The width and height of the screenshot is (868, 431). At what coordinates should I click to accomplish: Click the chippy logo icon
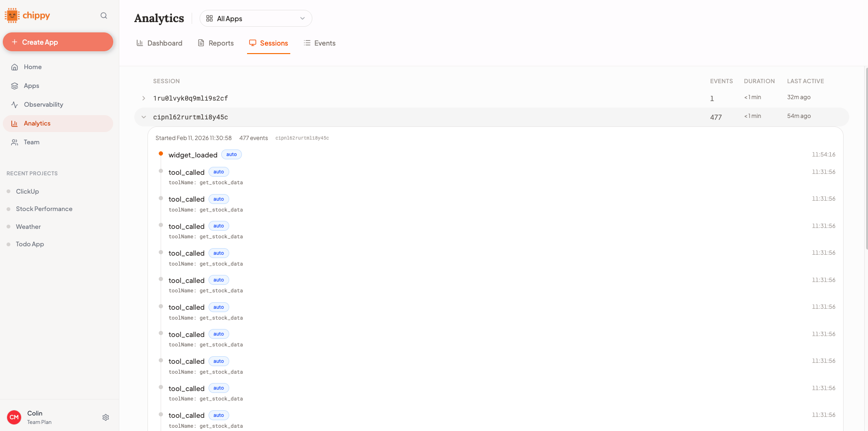point(12,16)
